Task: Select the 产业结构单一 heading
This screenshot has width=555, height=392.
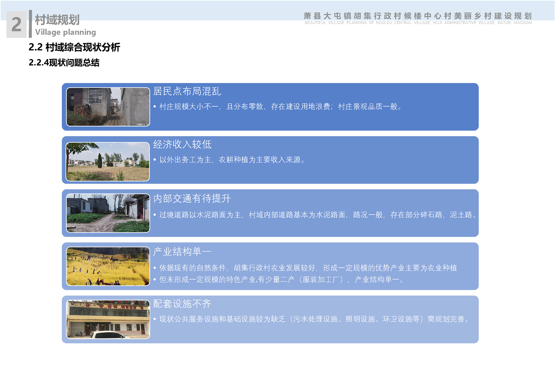Action: click(182, 252)
